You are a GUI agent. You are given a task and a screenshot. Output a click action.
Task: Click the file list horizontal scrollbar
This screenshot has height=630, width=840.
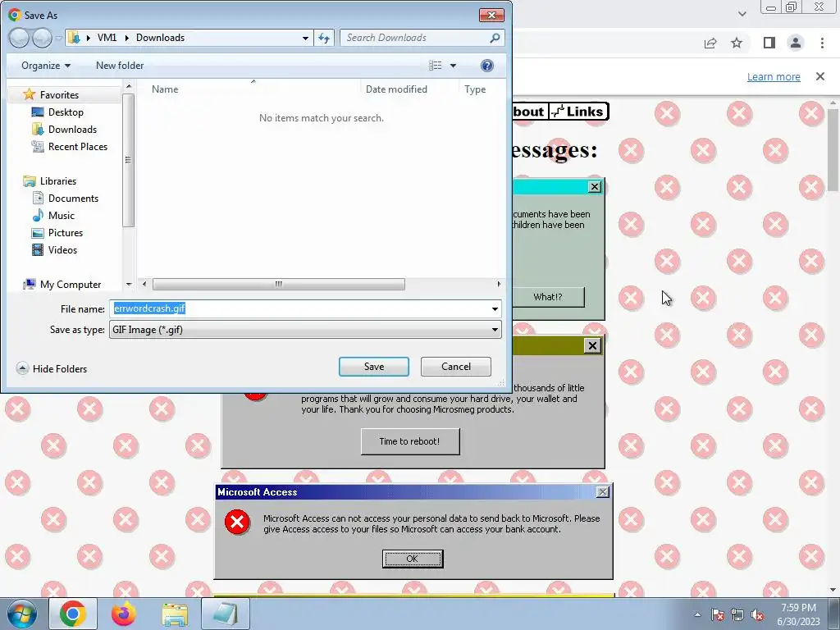click(279, 285)
